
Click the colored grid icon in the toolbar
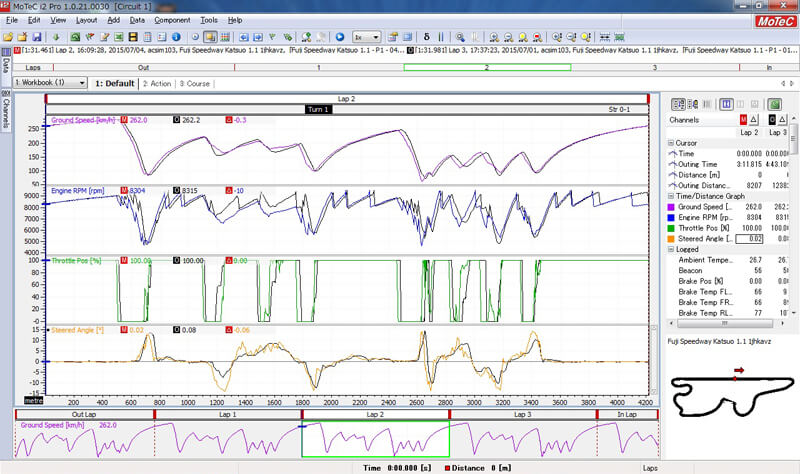coord(224,37)
